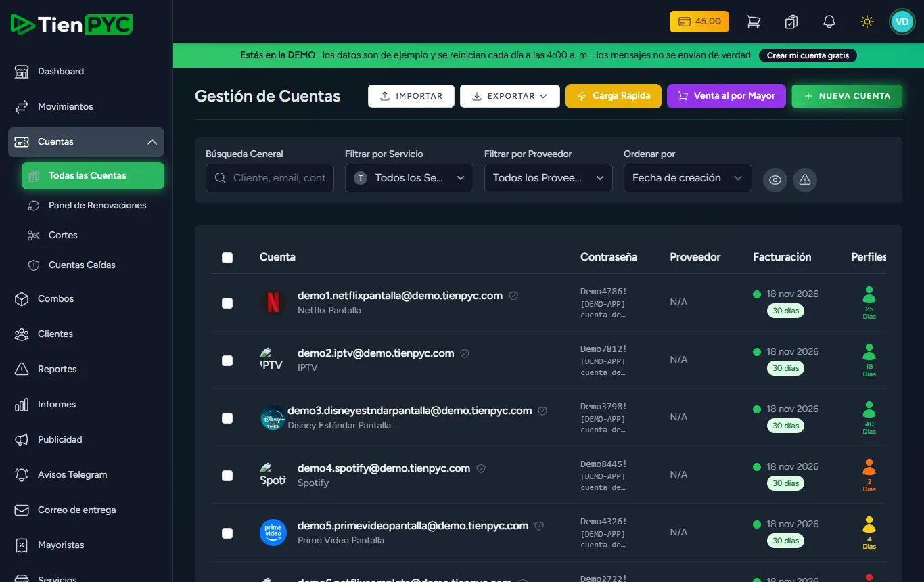The width and height of the screenshot is (924, 582).
Task: Click verified shield next to demo4.spotify email
Action: pyautogui.click(x=481, y=468)
